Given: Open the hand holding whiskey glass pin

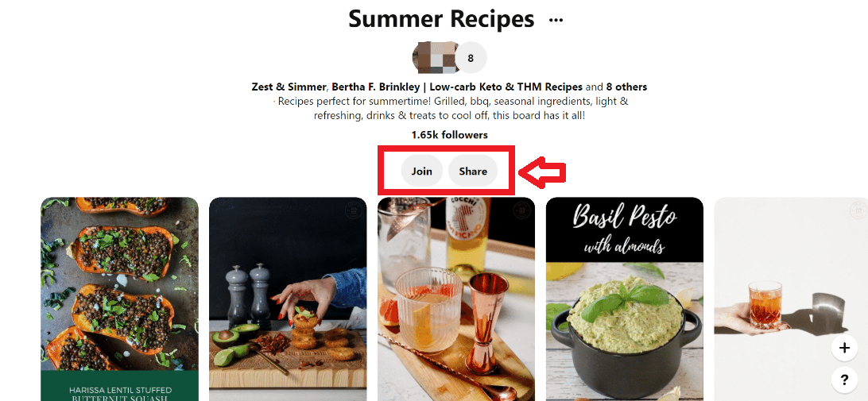Looking at the screenshot, I should point(791,299).
